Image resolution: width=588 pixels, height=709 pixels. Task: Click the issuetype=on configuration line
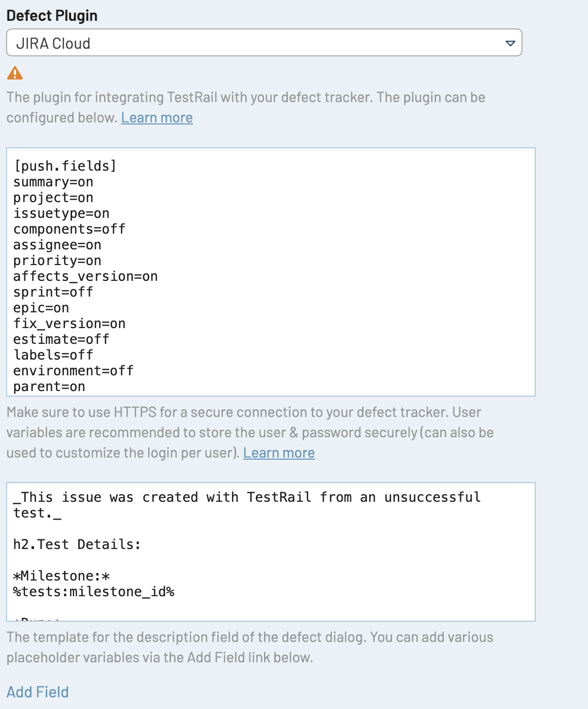(61, 213)
